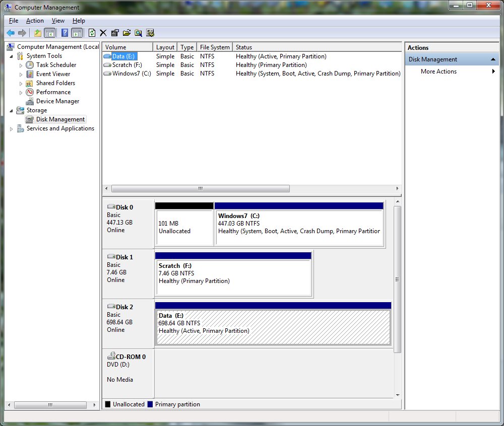Click the volume list scroll-left arrow
504x426 pixels.
click(x=107, y=188)
